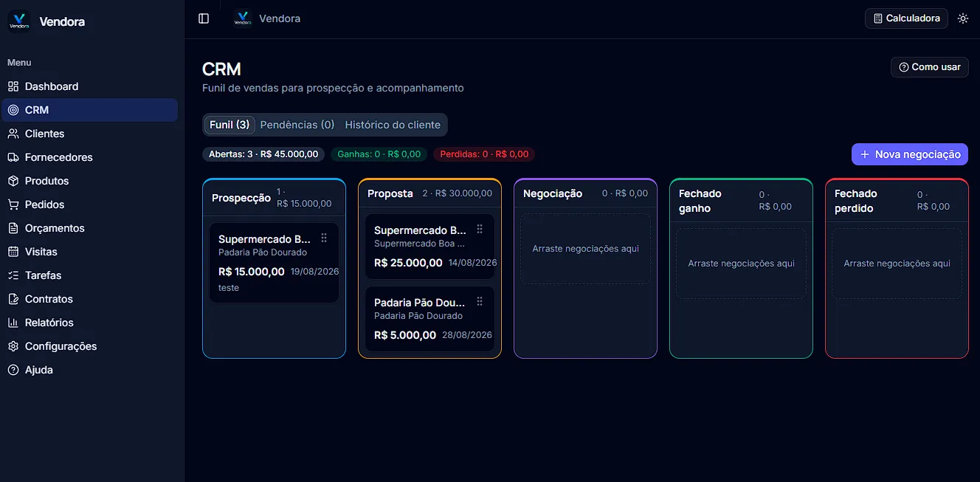Click the Fornecedores truck icon
The image size is (980, 482).
click(x=13, y=157)
